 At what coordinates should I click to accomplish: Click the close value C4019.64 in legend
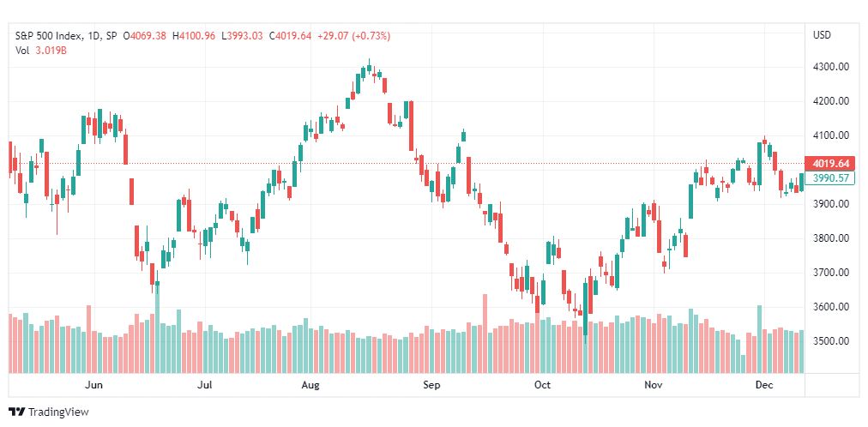290,36
